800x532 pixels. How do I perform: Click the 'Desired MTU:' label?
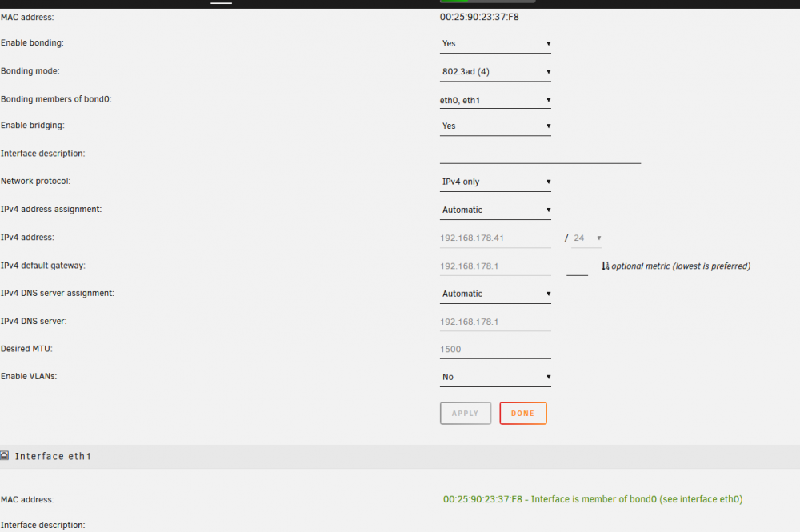click(26, 349)
